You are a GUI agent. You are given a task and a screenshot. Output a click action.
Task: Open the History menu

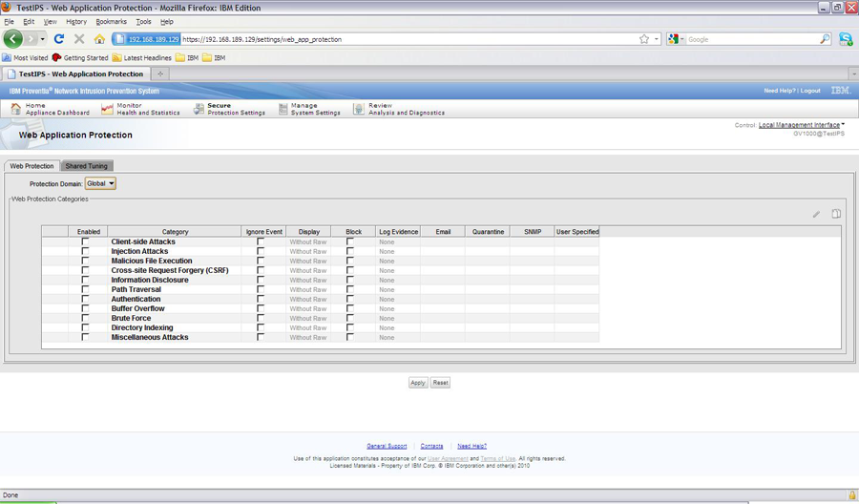click(x=76, y=21)
